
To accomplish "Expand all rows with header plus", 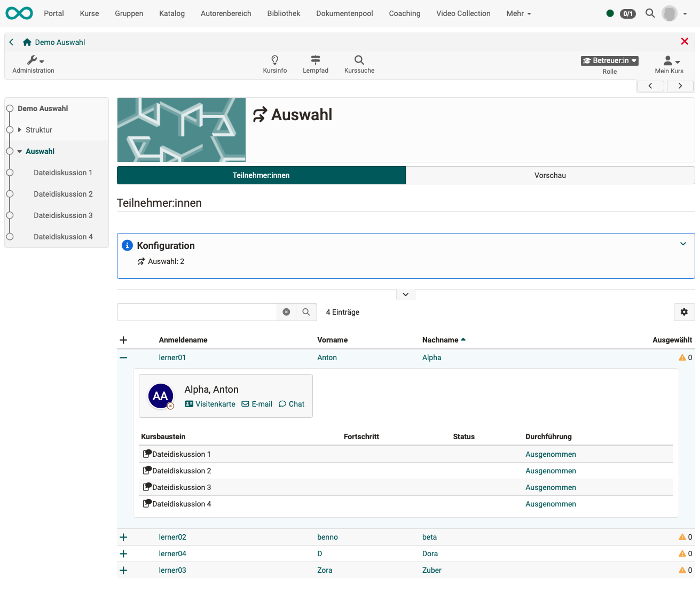I will coord(123,340).
